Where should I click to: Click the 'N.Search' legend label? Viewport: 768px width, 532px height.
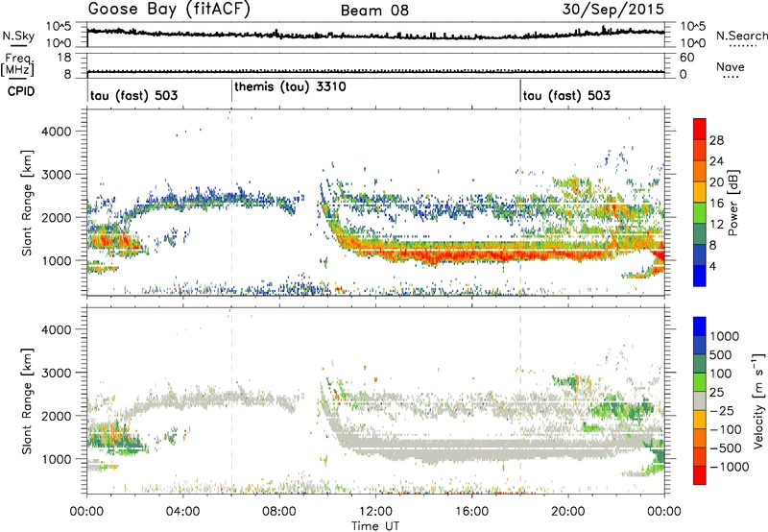pos(742,36)
